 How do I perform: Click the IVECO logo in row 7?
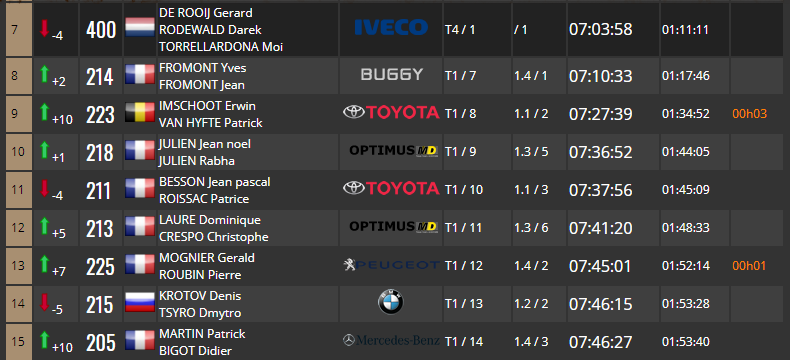[391, 27]
